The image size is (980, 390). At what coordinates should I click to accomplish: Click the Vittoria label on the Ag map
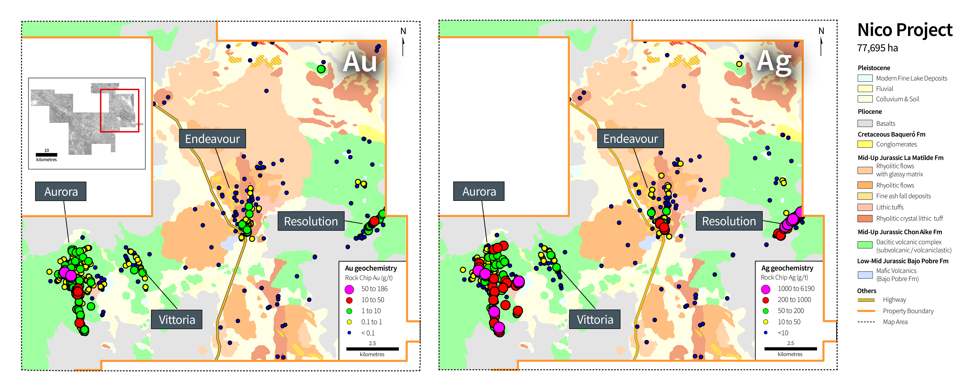pyautogui.click(x=595, y=320)
